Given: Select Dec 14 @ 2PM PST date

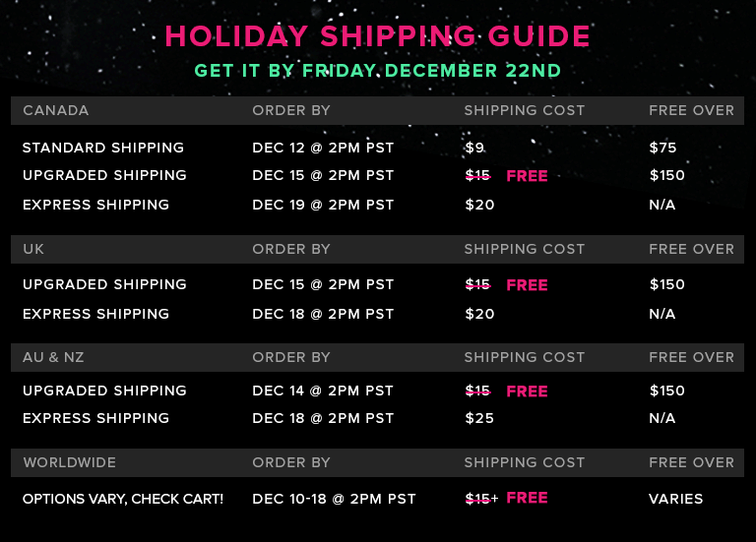Looking at the screenshot, I should [x=323, y=391].
